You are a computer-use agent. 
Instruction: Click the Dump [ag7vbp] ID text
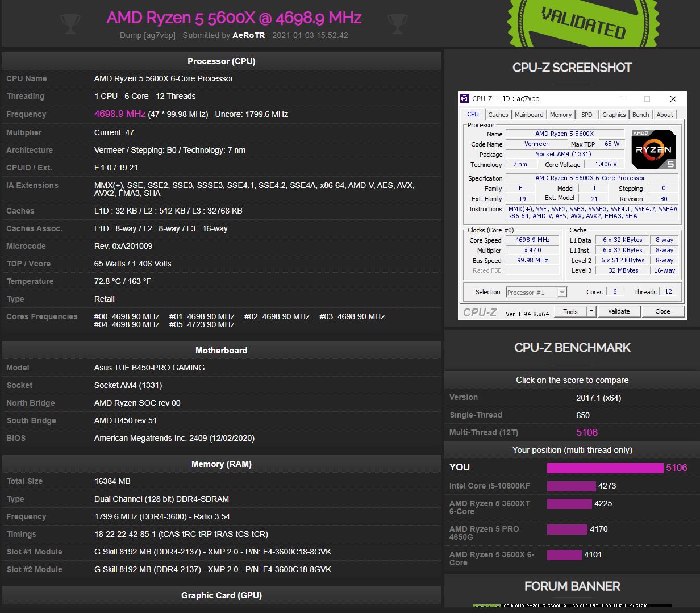coord(147,35)
